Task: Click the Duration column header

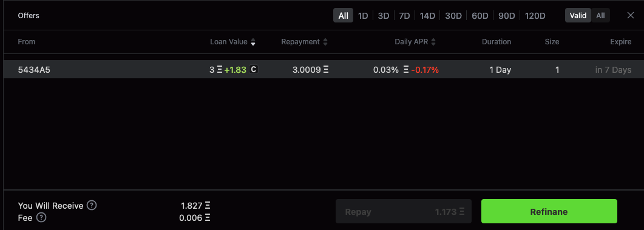Action: [496, 42]
